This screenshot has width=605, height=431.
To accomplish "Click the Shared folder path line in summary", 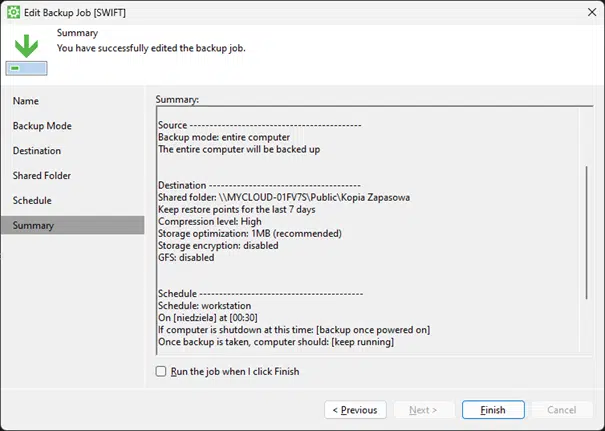I will (284, 197).
